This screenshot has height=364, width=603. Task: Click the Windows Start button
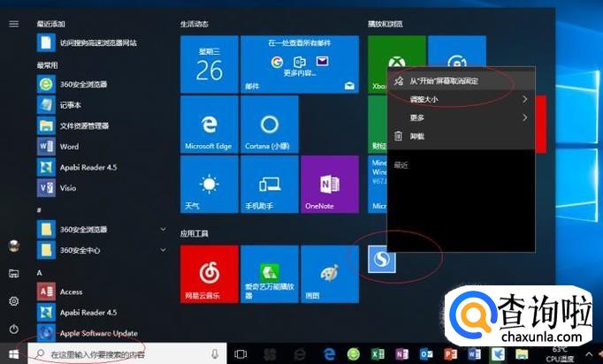(x=14, y=354)
